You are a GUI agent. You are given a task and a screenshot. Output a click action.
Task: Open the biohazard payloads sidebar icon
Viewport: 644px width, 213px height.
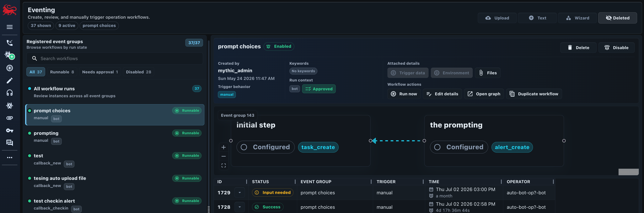coord(9,105)
